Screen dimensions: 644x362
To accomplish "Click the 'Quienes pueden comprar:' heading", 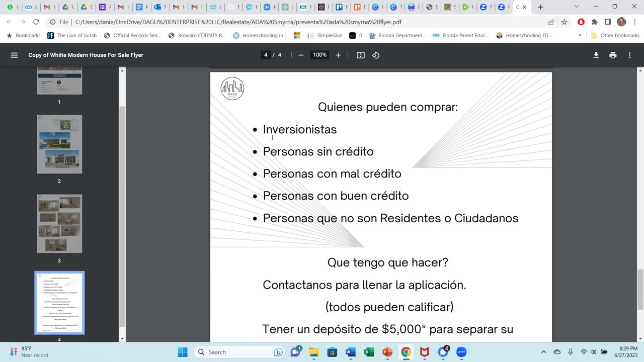I will (x=388, y=107).
